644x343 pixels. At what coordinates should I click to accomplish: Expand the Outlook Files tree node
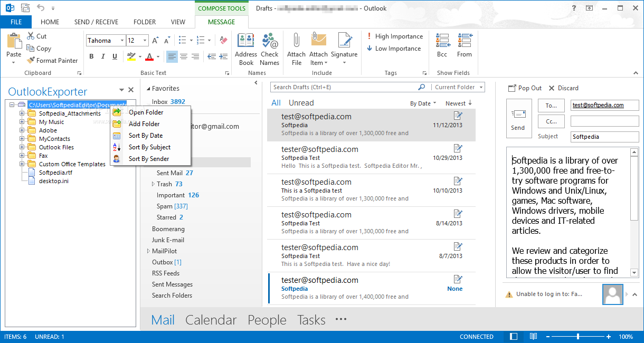22,147
